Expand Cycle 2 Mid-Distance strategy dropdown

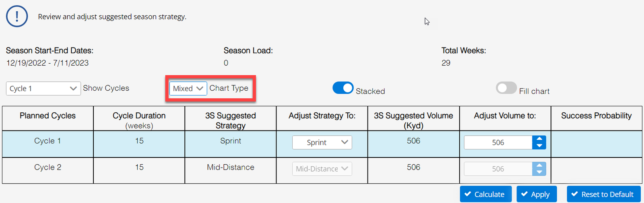coord(322,169)
